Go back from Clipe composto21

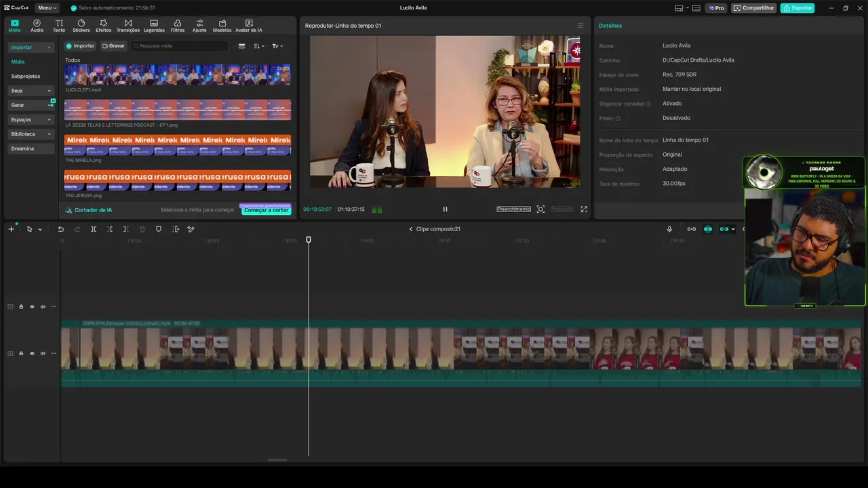[x=410, y=229]
